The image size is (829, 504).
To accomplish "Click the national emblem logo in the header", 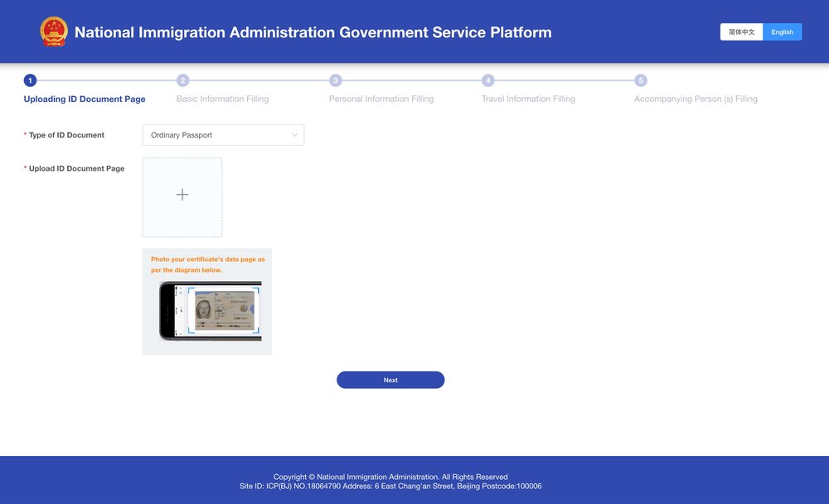I will coord(54,31).
